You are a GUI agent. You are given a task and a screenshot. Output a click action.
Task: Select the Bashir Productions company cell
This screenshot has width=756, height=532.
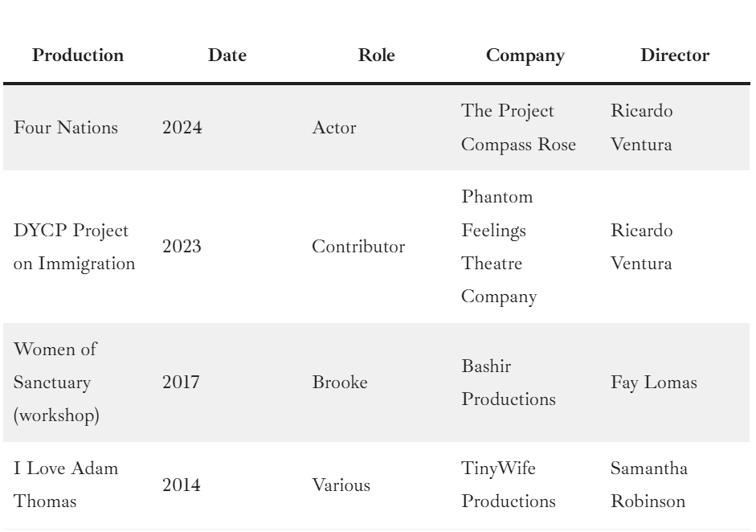click(x=508, y=383)
